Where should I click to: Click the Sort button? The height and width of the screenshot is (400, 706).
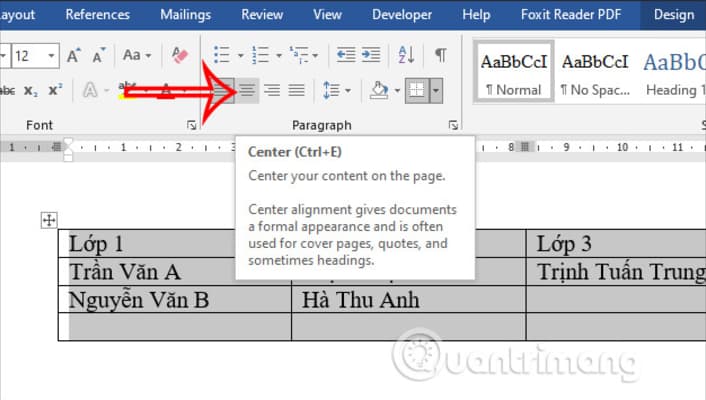(406, 55)
